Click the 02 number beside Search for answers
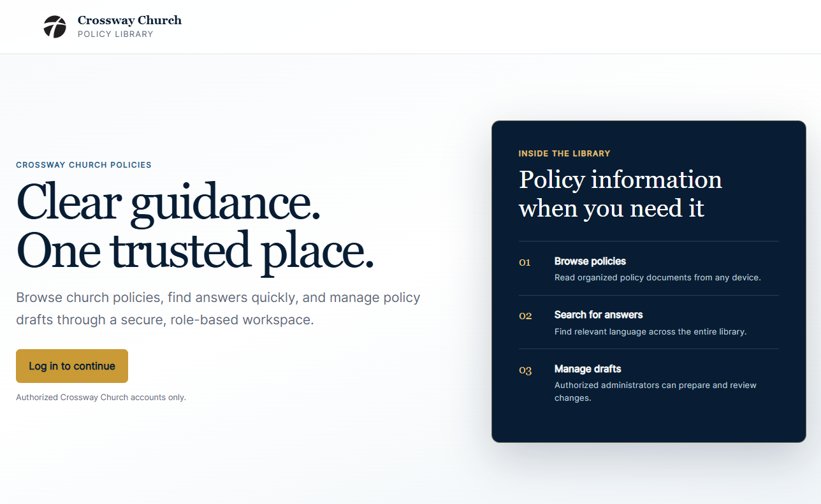 (x=525, y=315)
